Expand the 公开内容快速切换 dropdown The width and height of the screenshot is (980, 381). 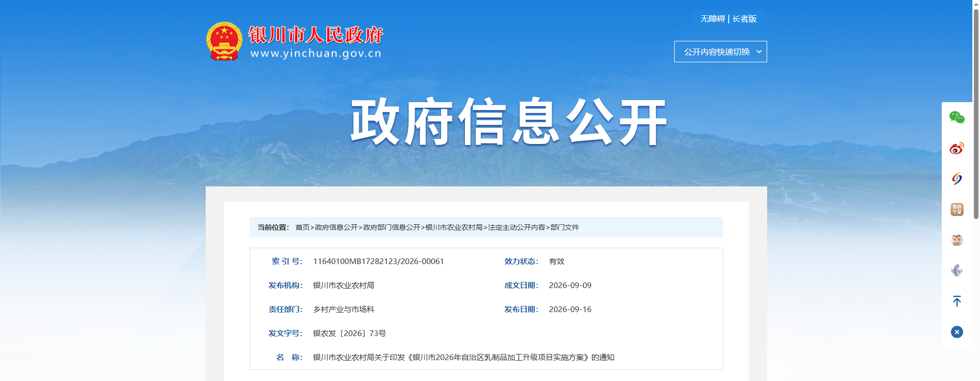pyautogui.click(x=720, y=52)
